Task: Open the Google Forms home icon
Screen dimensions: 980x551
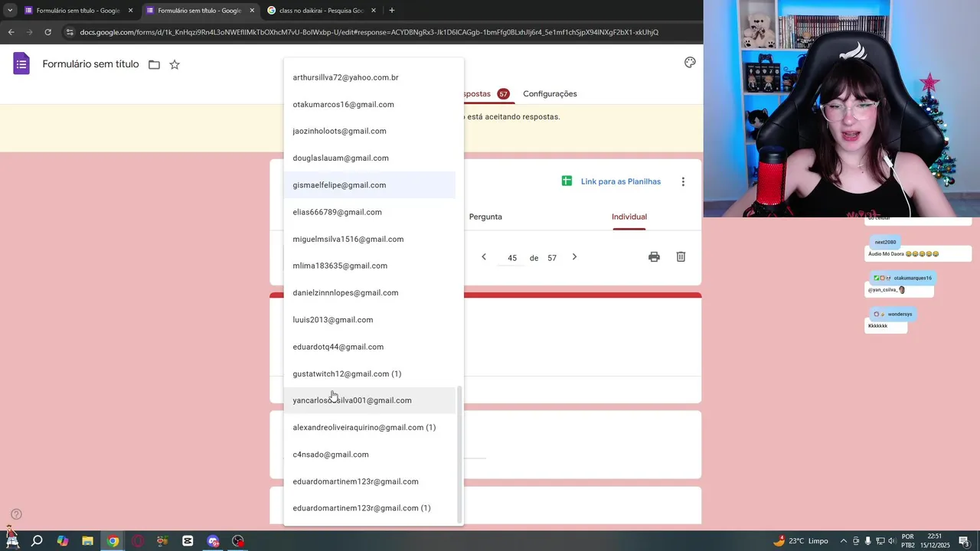Action: click(x=21, y=64)
